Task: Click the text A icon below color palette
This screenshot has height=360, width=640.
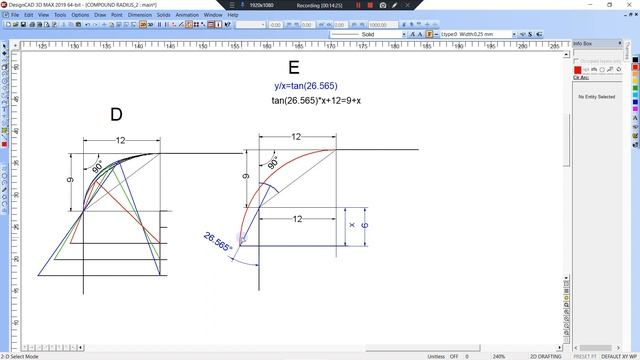Action: pos(635,118)
